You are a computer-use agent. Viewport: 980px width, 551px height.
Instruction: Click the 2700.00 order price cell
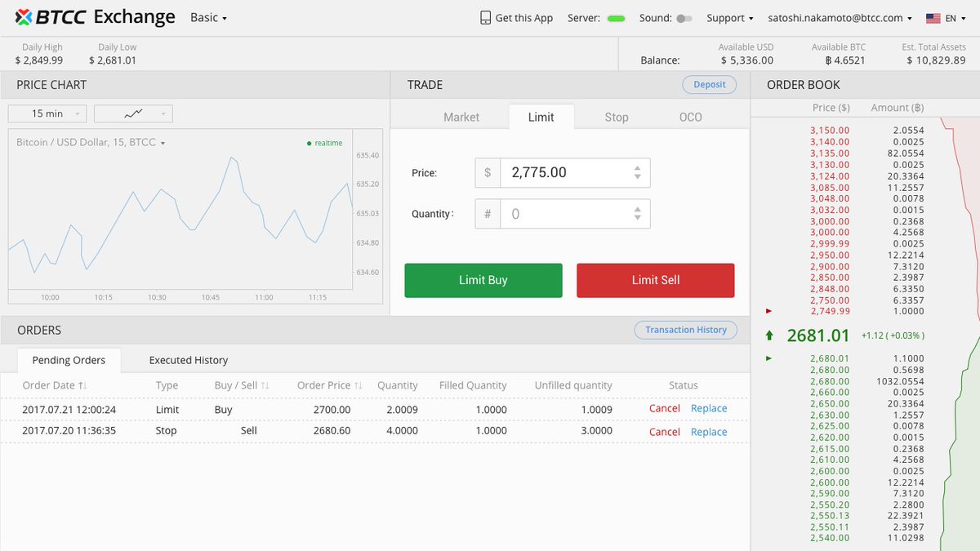(x=333, y=410)
